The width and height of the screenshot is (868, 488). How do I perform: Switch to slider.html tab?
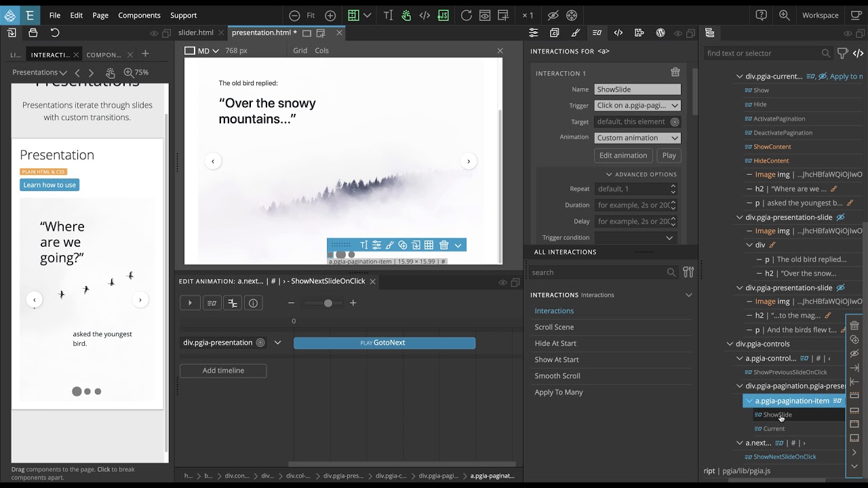[x=196, y=33]
